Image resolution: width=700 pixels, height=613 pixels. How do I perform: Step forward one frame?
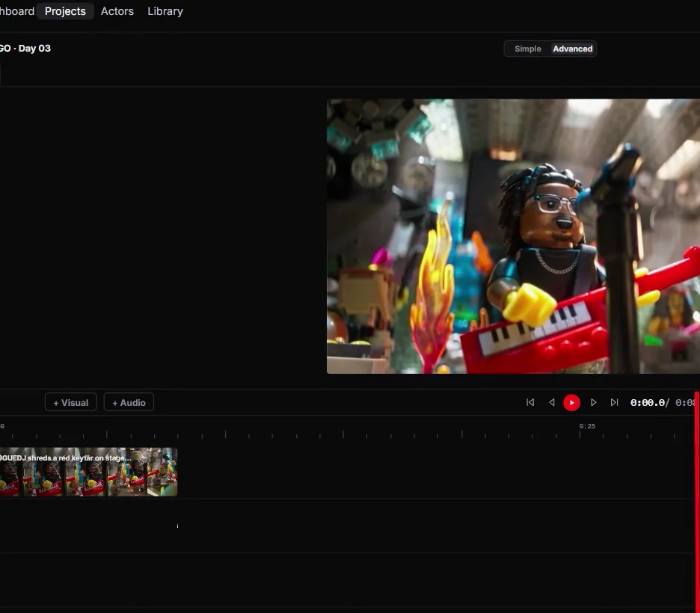593,402
